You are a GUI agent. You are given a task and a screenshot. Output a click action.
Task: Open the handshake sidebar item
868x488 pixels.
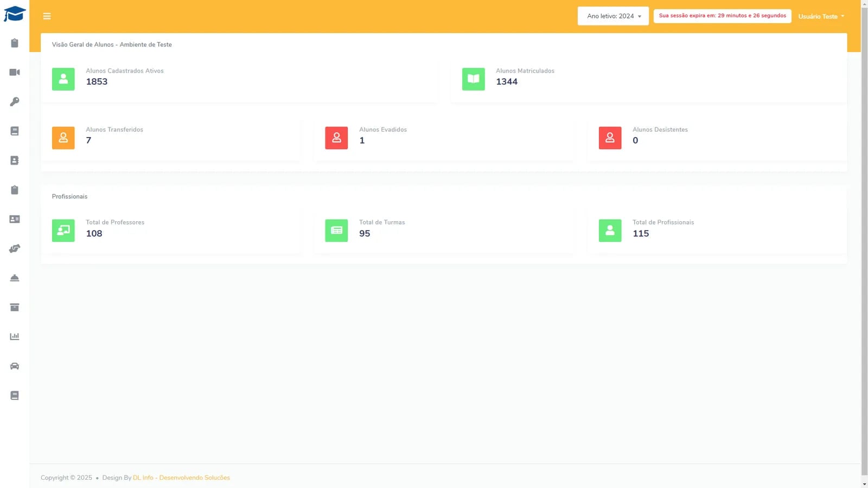pyautogui.click(x=15, y=248)
